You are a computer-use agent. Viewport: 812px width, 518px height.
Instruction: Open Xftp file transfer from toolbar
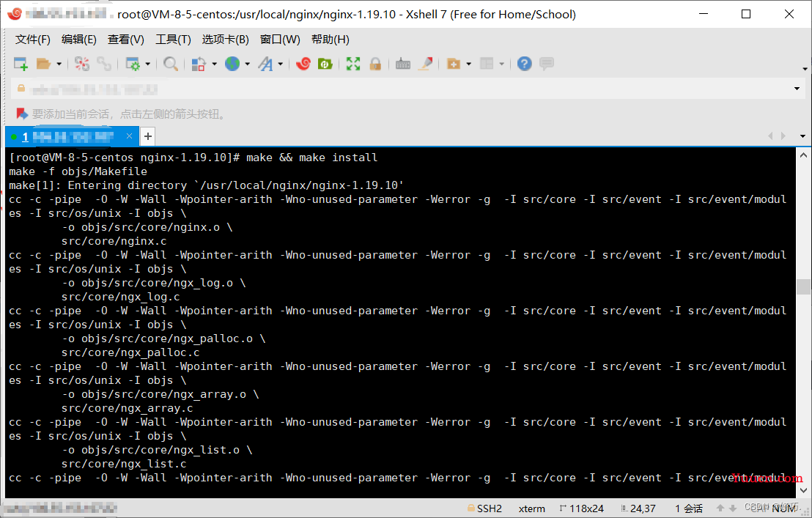tap(325, 64)
